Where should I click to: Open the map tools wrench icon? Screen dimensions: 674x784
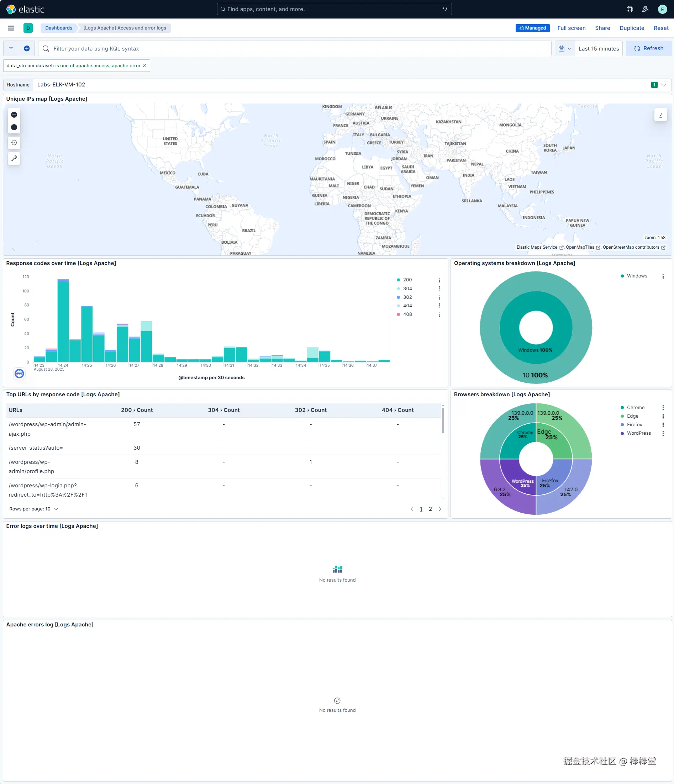(x=14, y=158)
